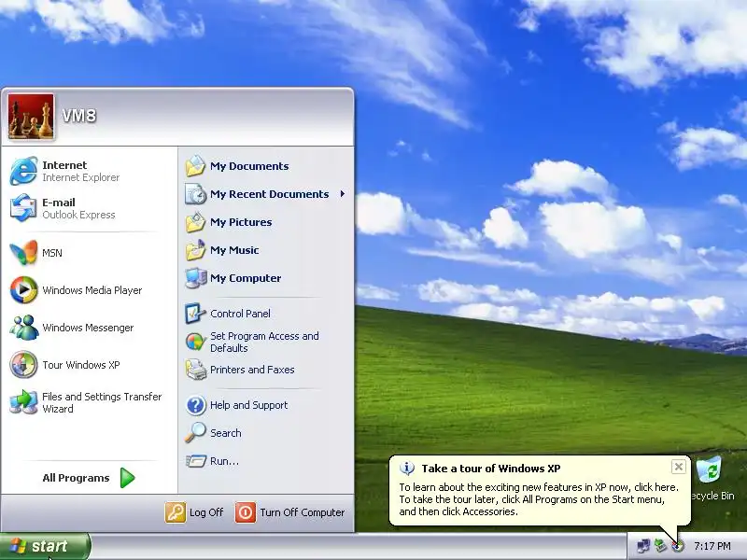The height and width of the screenshot is (560, 747).
Task: Click the My Recent Documents icon
Action: (195, 194)
